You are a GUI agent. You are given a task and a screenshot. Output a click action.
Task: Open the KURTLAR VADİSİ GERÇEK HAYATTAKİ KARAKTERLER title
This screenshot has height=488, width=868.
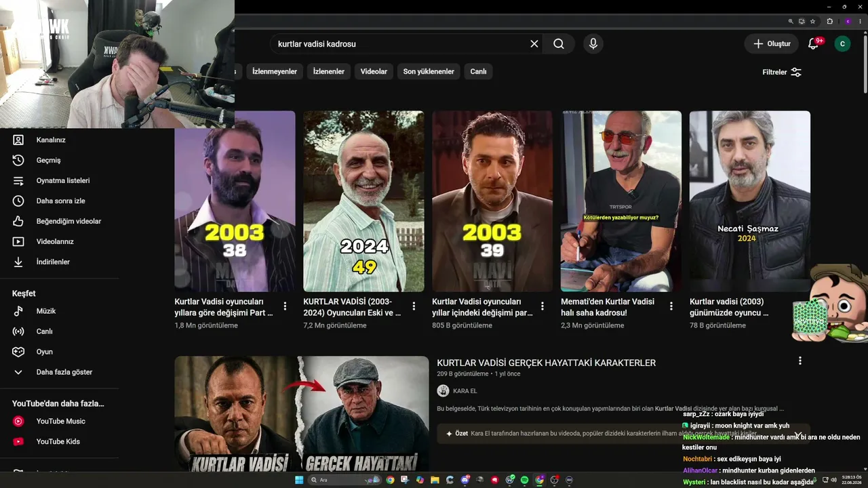546,363
